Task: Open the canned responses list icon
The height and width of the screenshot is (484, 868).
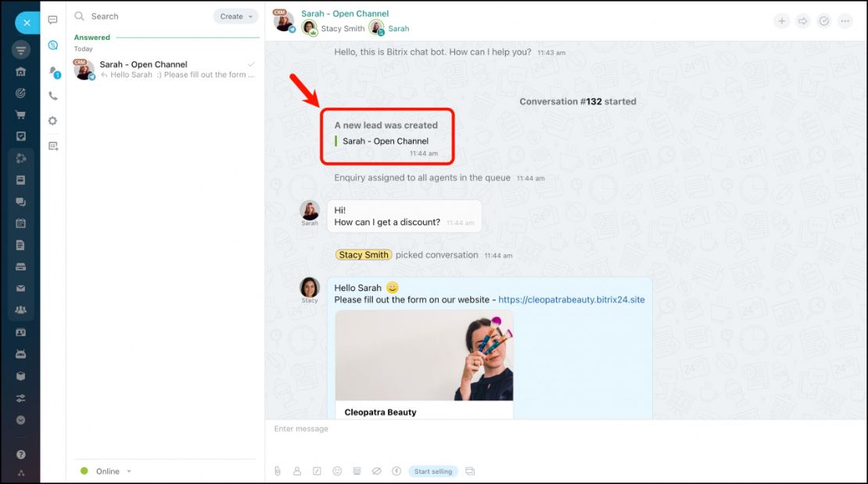Action: [x=357, y=471]
